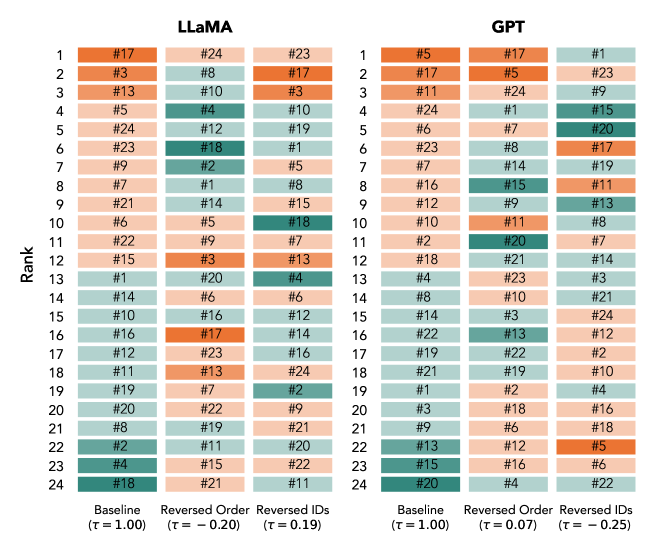The image size is (660, 553).
Task: Select the orange #5 cell in GPT Reversed IDs column
Action: (595, 447)
